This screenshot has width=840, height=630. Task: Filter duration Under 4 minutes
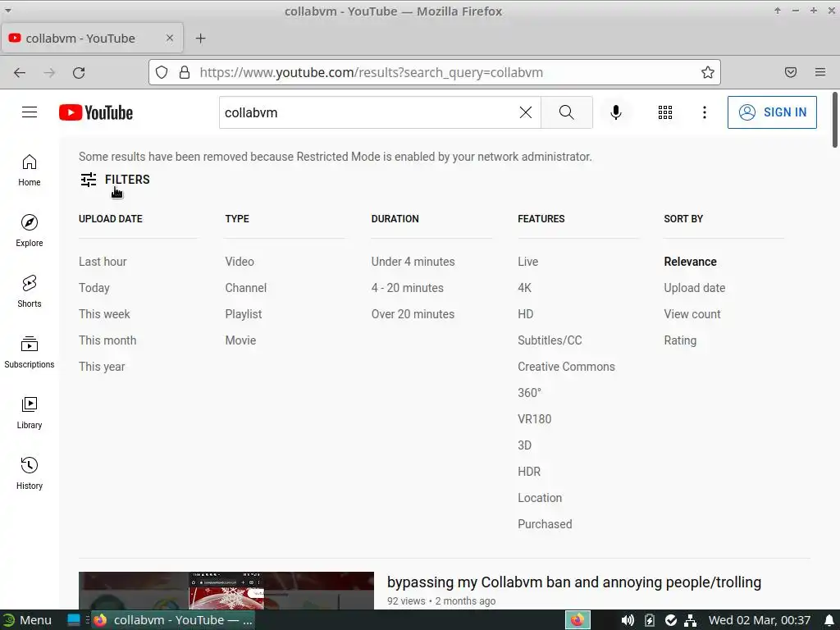(x=413, y=262)
